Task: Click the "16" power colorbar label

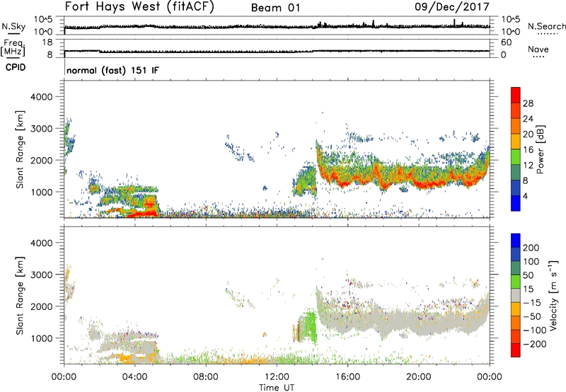Action: click(528, 150)
